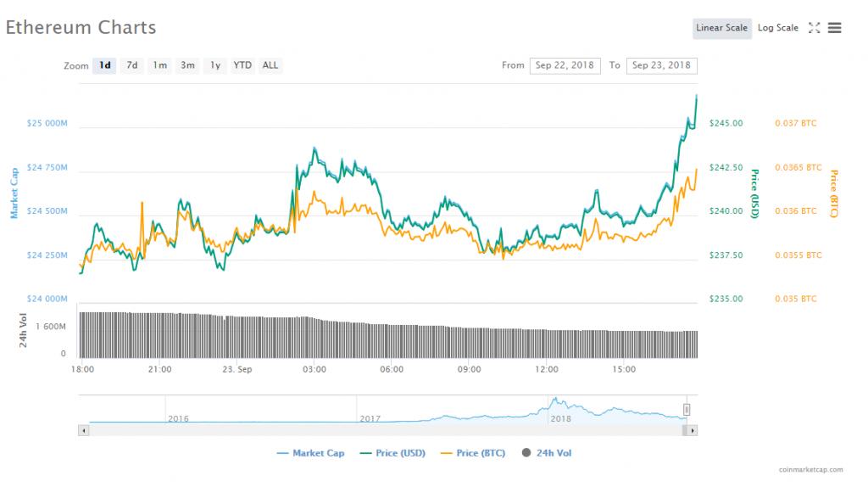Click the fullscreen expand icon

click(x=814, y=28)
